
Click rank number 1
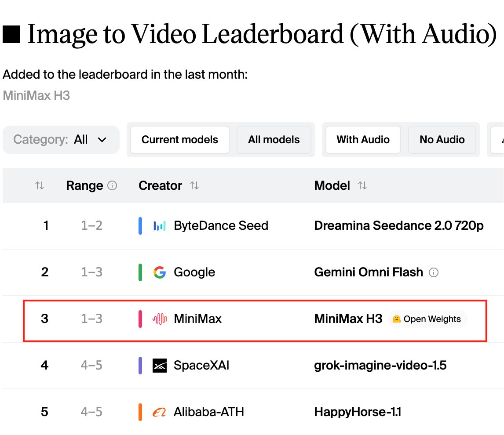pos(46,226)
